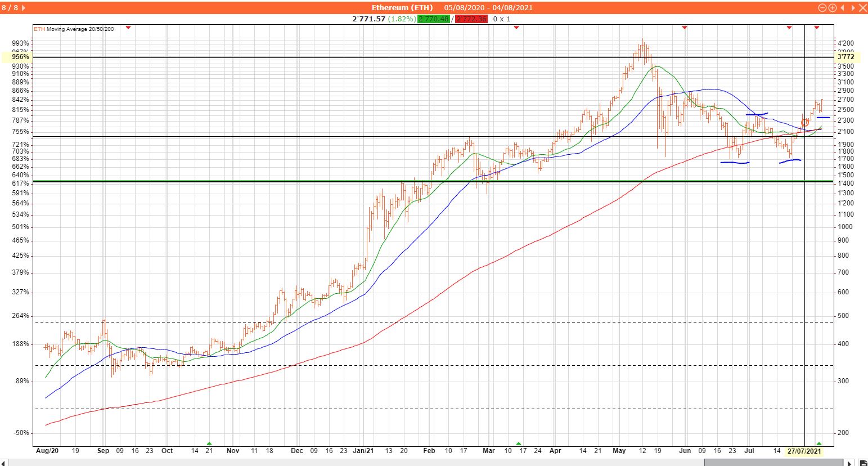Click the Moving Average 20/50/200 indicator label

[73, 29]
